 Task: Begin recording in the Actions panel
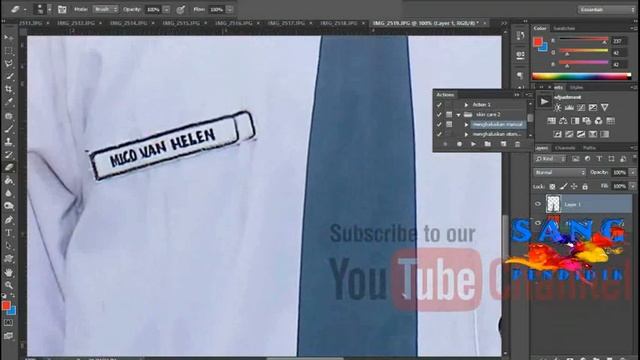point(460,144)
